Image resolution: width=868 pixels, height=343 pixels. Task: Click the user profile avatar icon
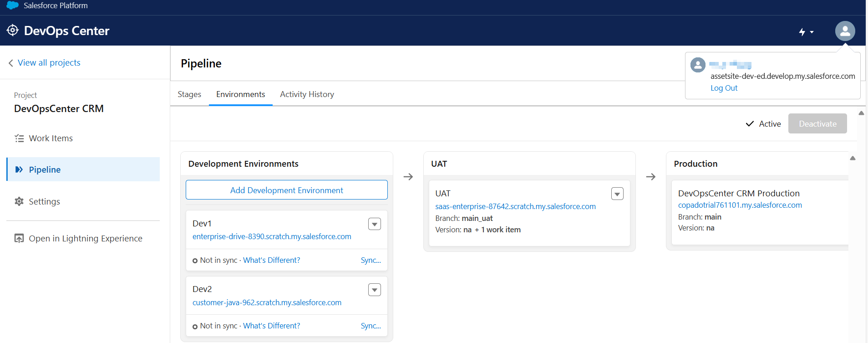click(845, 31)
